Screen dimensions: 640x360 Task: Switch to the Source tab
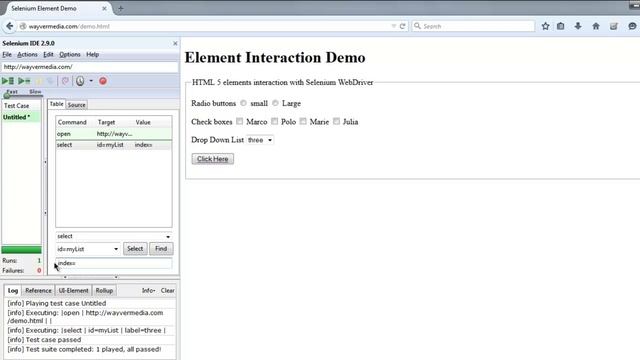(77, 105)
